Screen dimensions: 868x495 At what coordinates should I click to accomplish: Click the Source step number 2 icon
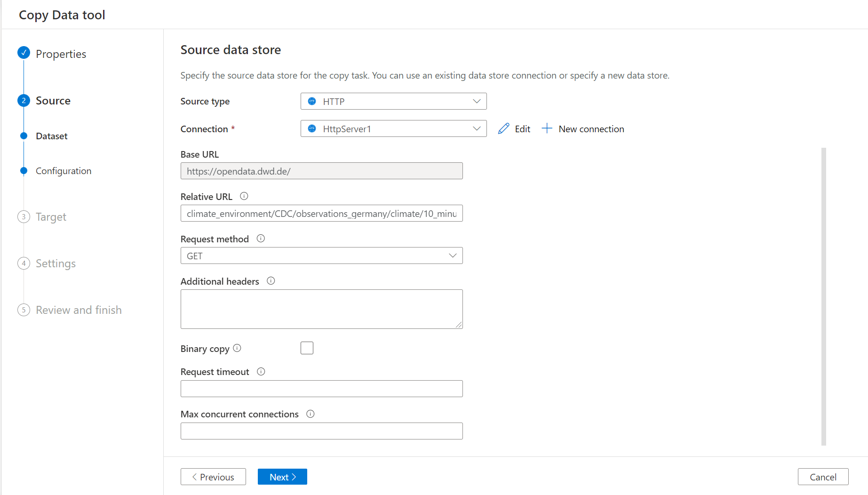[24, 100]
